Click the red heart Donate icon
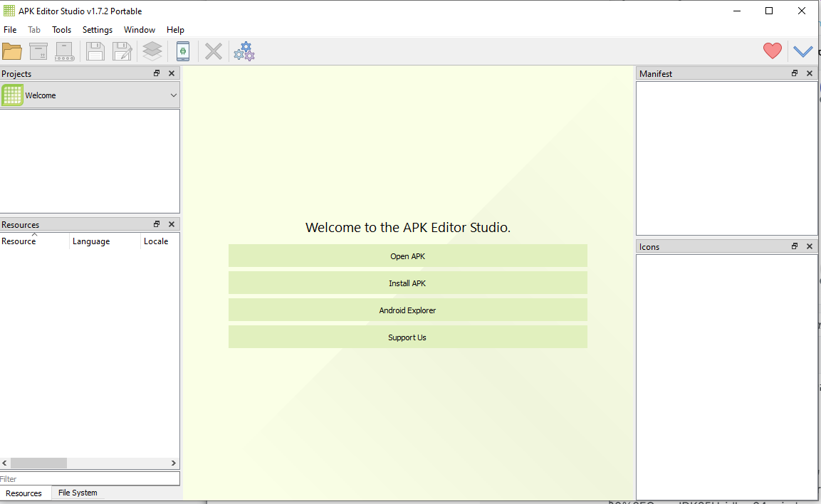The height and width of the screenshot is (504, 821). tap(772, 51)
